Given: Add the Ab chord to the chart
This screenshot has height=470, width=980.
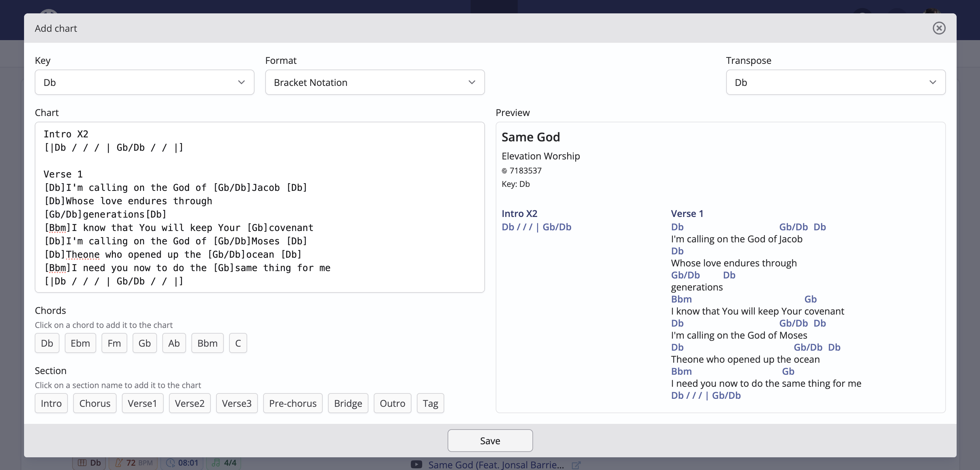Looking at the screenshot, I should coord(174,343).
